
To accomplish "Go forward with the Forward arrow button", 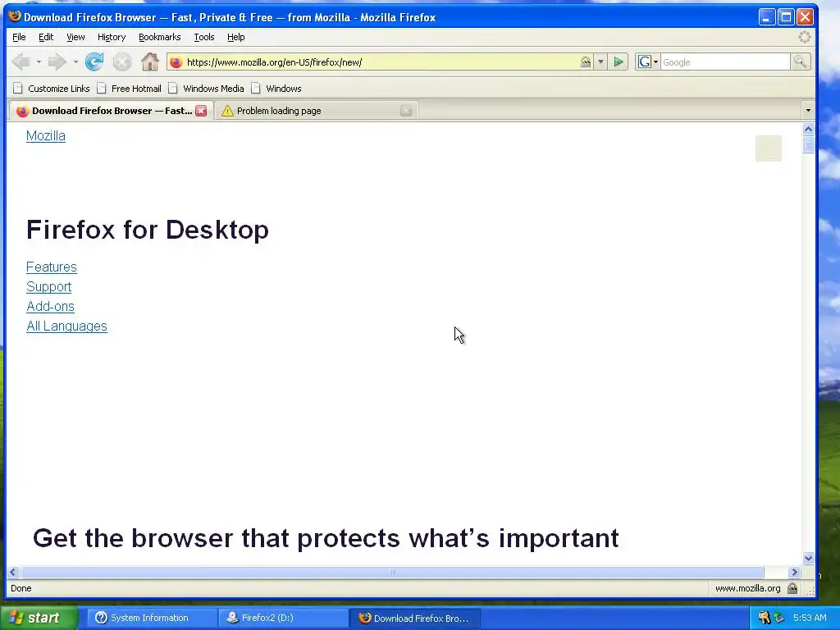I will coord(57,62).
